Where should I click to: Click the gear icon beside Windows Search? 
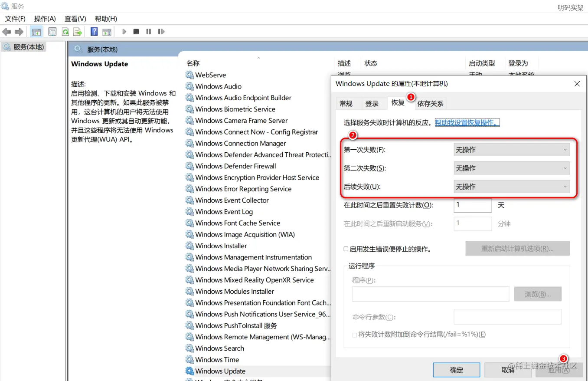coord(189,348)
